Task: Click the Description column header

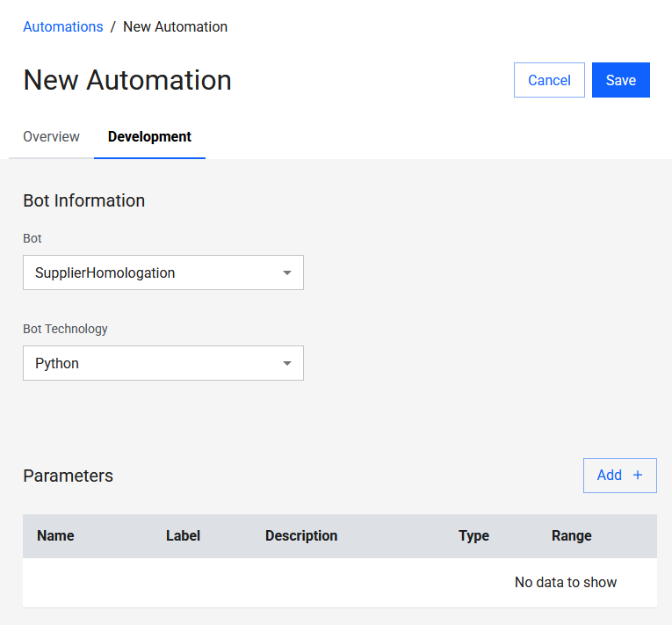Action: coord(301,535)
